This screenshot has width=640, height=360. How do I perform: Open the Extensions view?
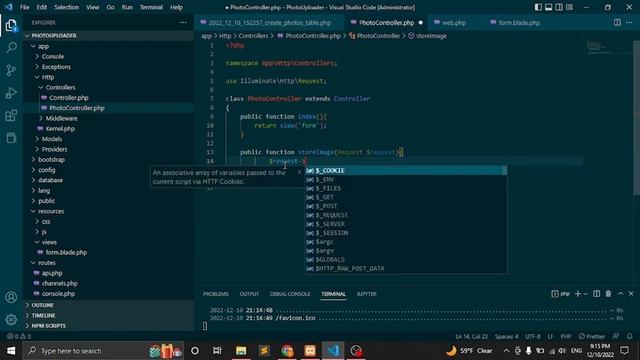tap(11, 116)
